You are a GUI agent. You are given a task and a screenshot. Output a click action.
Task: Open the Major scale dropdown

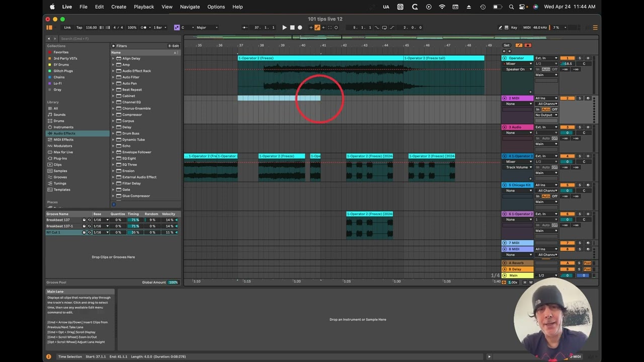[206, 28]
